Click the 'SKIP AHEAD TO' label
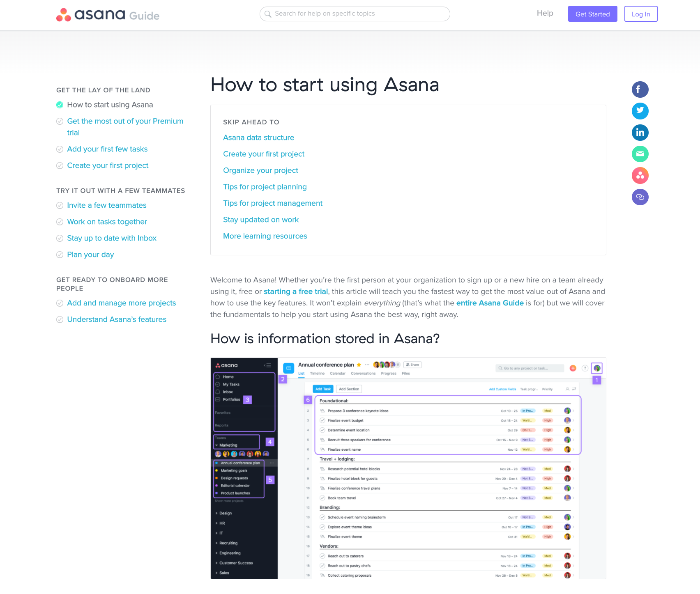 pyautogui.click(x=251, y=122)
